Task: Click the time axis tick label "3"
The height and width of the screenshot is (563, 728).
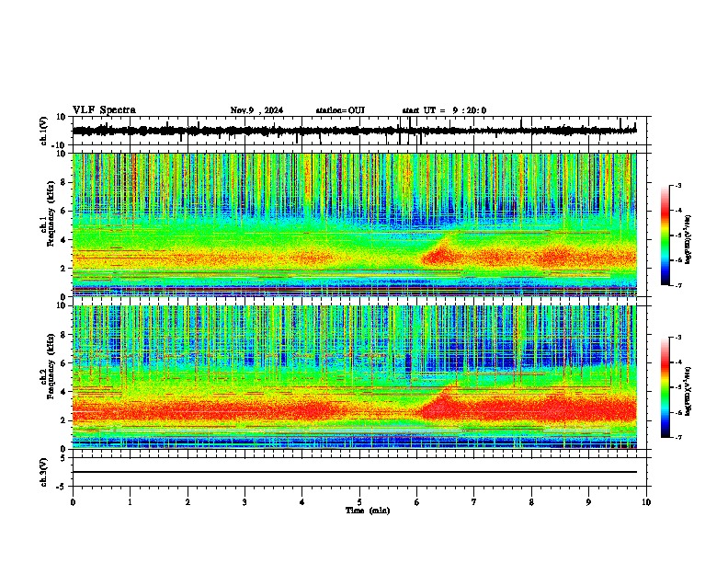Action: (x=245, y=502)
